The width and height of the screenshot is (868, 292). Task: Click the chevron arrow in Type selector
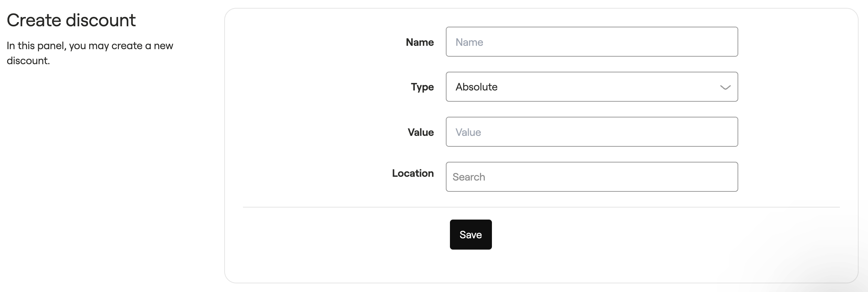725,87
